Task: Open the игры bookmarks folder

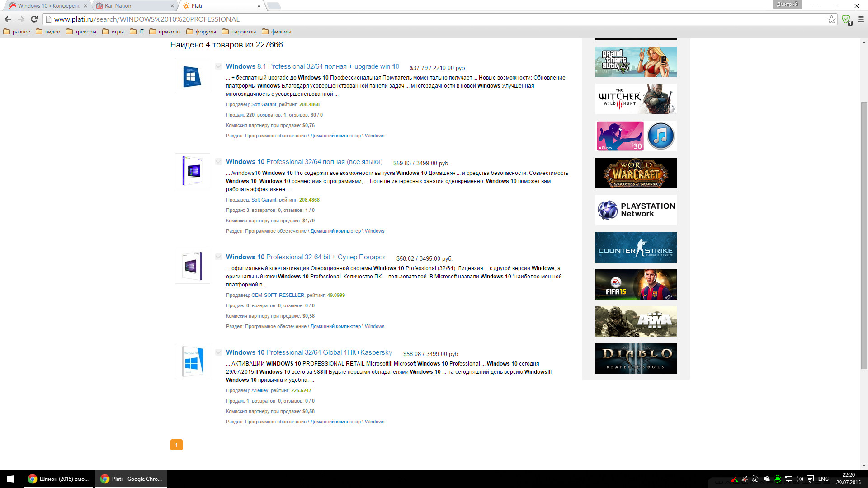Action: [113, 32]
